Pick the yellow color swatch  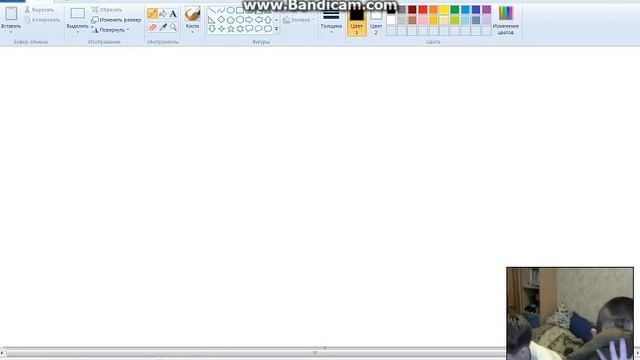click(x=444, y=10)
